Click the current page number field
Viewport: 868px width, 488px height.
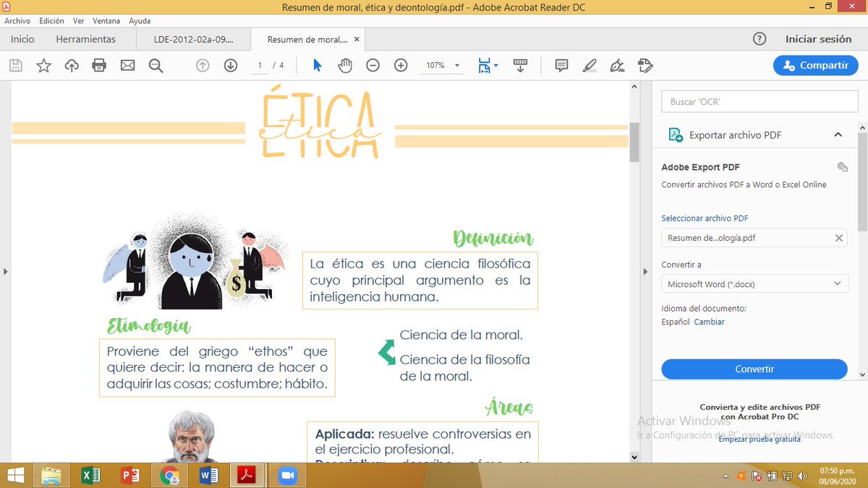pyautogui.click(x=259, y=66)
